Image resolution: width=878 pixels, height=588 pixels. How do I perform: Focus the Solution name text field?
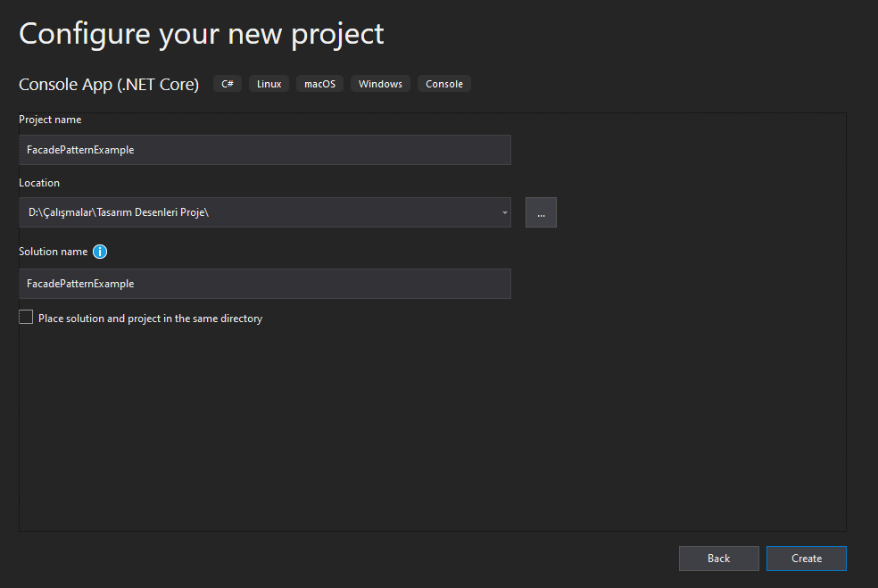[x=265, y=284]
